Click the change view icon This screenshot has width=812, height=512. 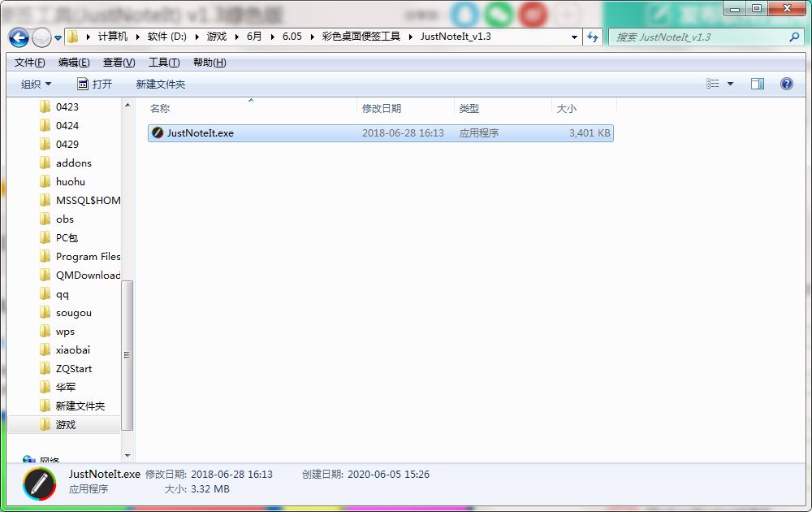pyautogui.click(x=713, y=84)
